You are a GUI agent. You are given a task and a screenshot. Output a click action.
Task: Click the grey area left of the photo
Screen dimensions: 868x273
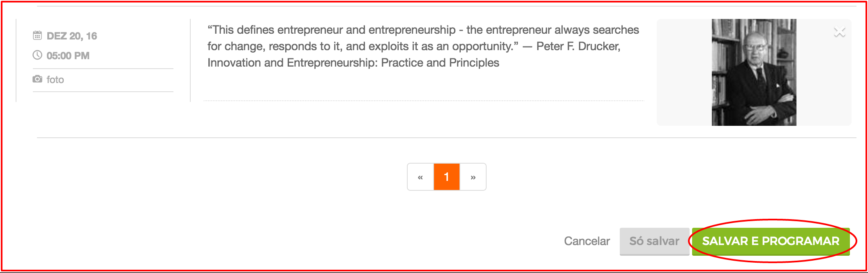tap(684, 72)
